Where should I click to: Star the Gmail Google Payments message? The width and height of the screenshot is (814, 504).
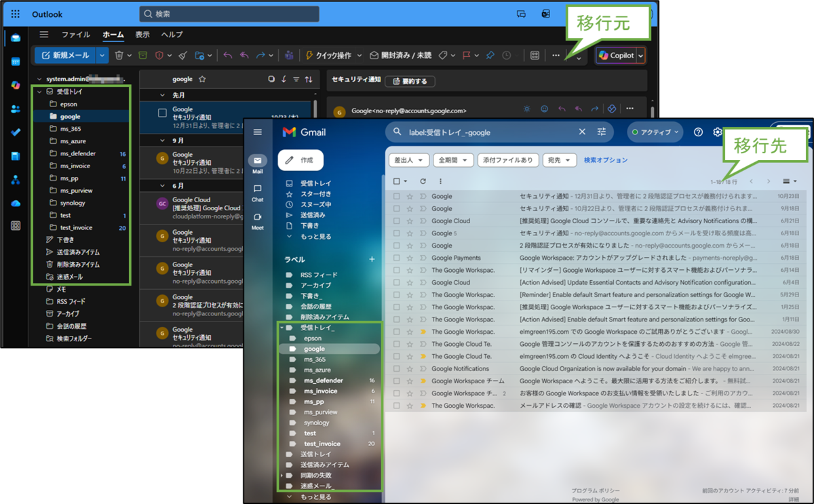[410, 258]
